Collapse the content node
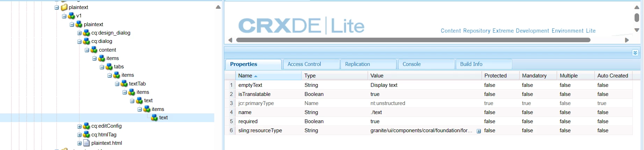The width and height of the screenshot is (644, 150). click(87, 50)
